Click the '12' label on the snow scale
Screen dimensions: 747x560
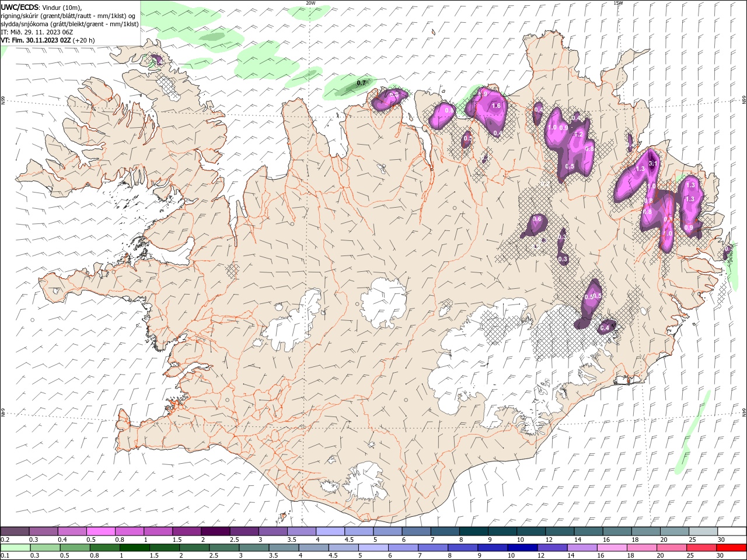[549, 540]
